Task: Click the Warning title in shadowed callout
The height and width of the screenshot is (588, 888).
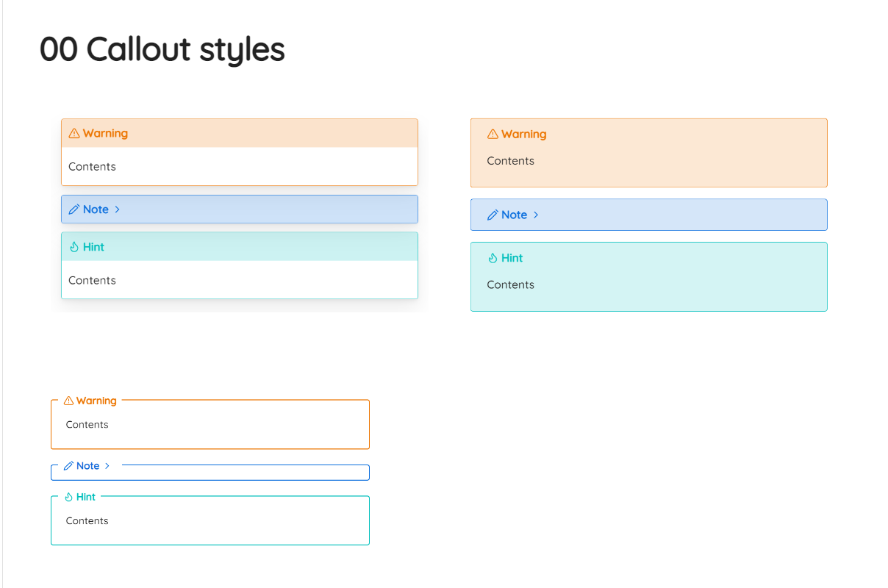Action: [x=105, y=133]
